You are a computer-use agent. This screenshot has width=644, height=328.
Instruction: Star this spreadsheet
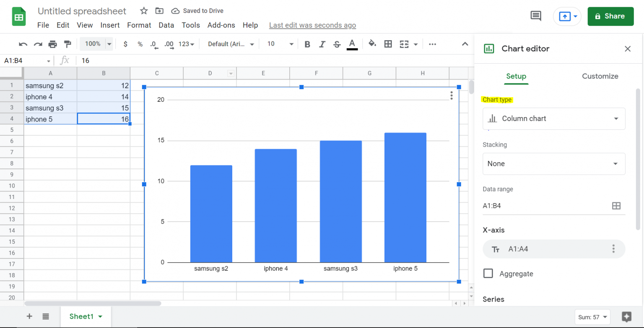pyautogui.click(x=143, y=10)
